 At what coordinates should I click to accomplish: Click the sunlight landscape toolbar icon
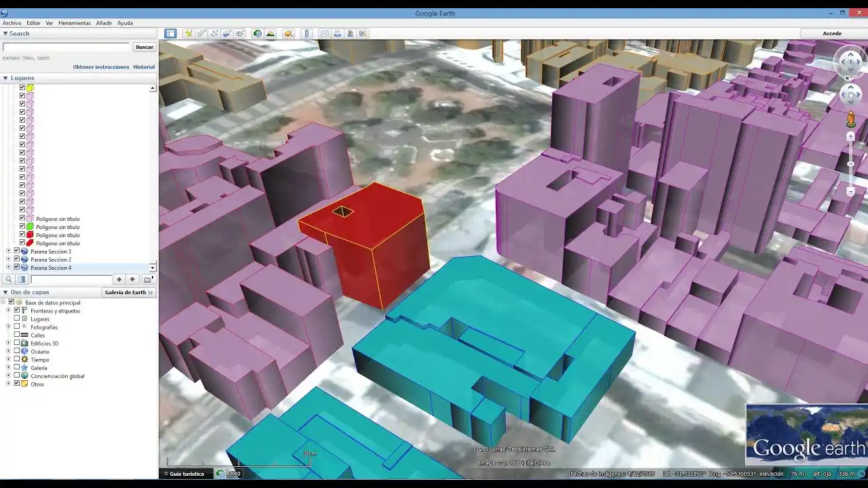[x=271, y=33]
